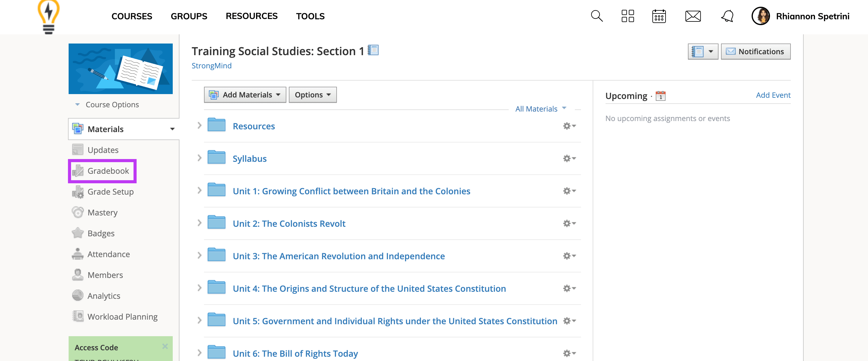Dismiss the Access Code box
868x361 pixels.
[x=165, y=346]
